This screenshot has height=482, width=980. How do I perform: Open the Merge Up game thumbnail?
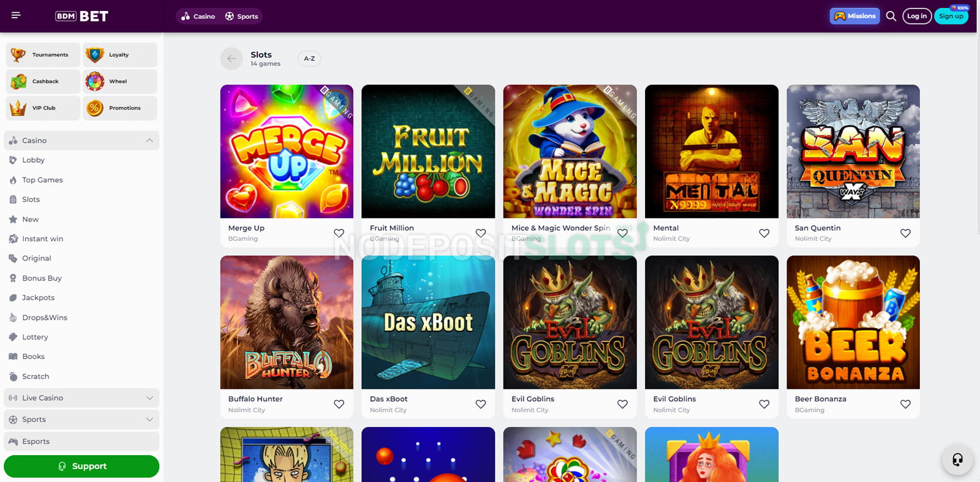tap(287, 151)
